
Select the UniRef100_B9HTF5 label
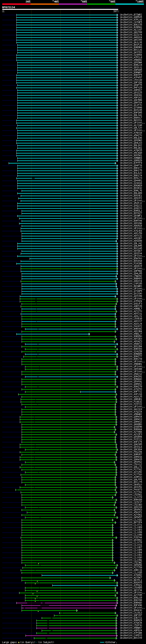pyautogui.click(x=131, y=75)
